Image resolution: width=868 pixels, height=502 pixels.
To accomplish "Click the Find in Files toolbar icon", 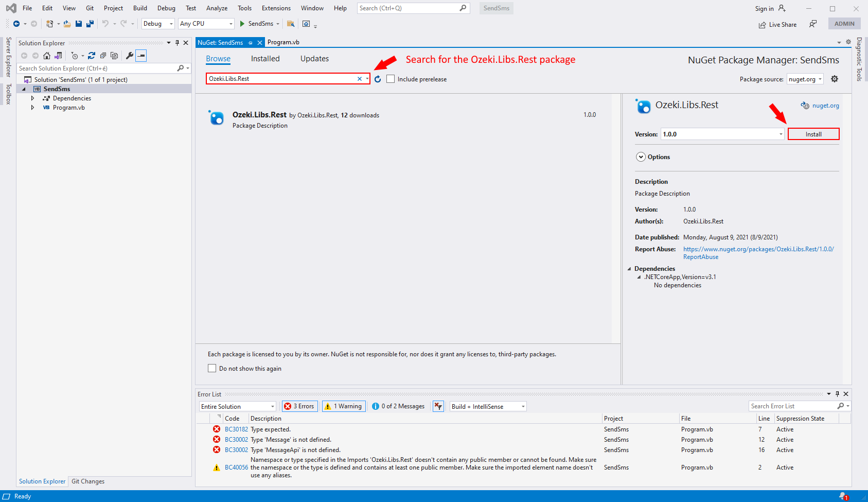I will point(291,24).
